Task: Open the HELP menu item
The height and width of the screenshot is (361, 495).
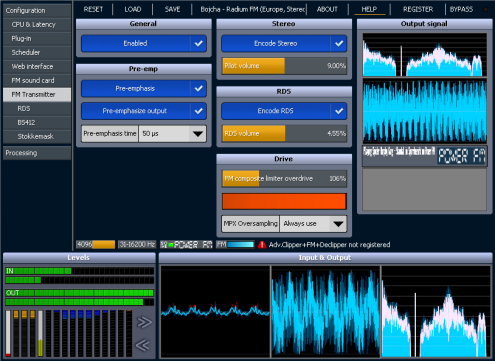Action: [x=369, y=9]
